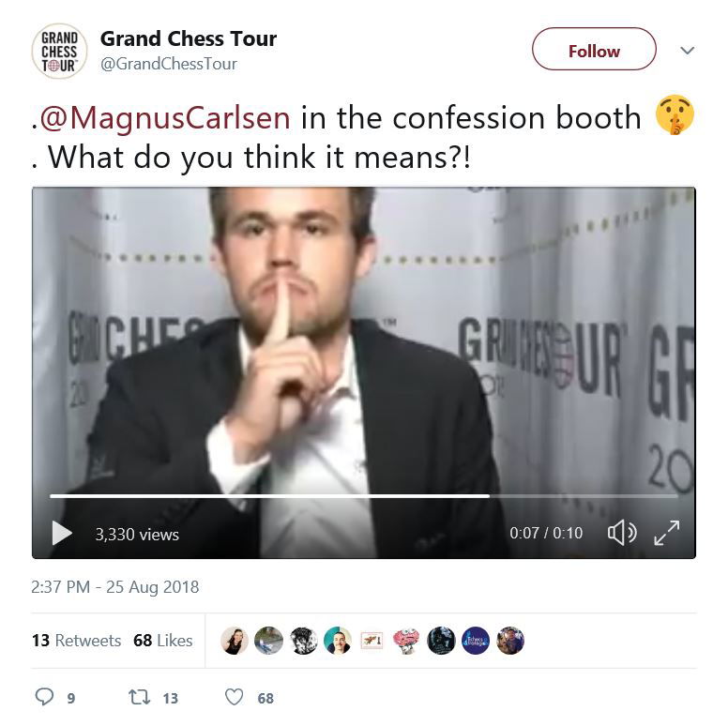
Task: Mute the video with the speaker icon
Action: (x=621, y=533)
